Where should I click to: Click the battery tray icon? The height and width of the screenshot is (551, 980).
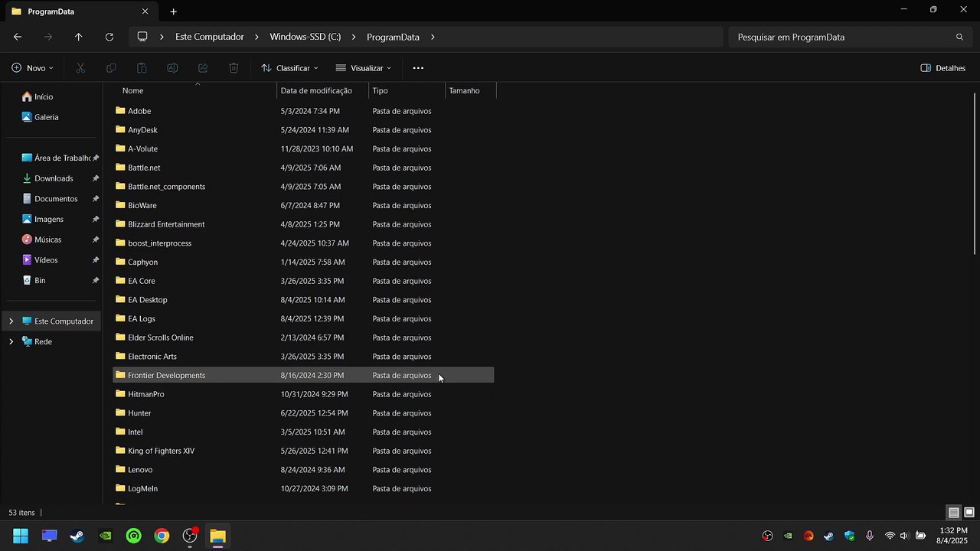[x=920, y=536]
